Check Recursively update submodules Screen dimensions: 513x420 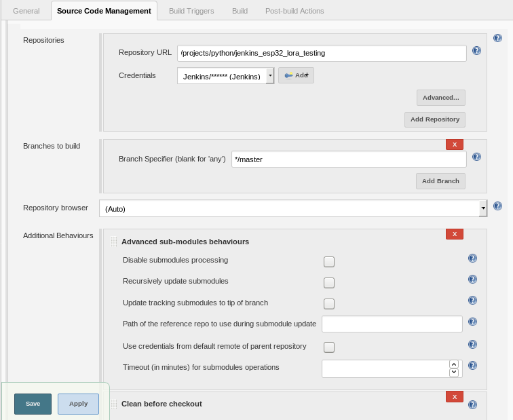click(x=329, y=283)
